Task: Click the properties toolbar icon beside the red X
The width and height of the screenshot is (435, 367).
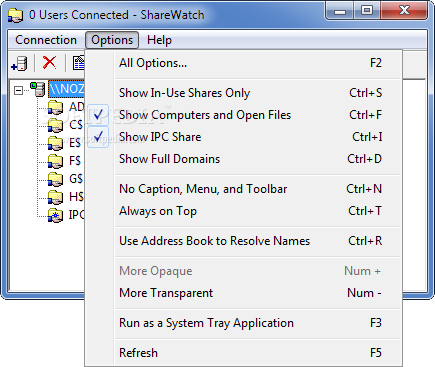Action: (x=79, y=63)
